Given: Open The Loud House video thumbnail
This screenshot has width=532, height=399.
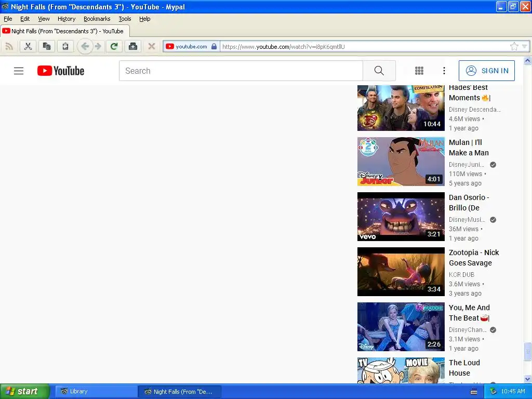Looking at the screenshot, I should 401,370.
